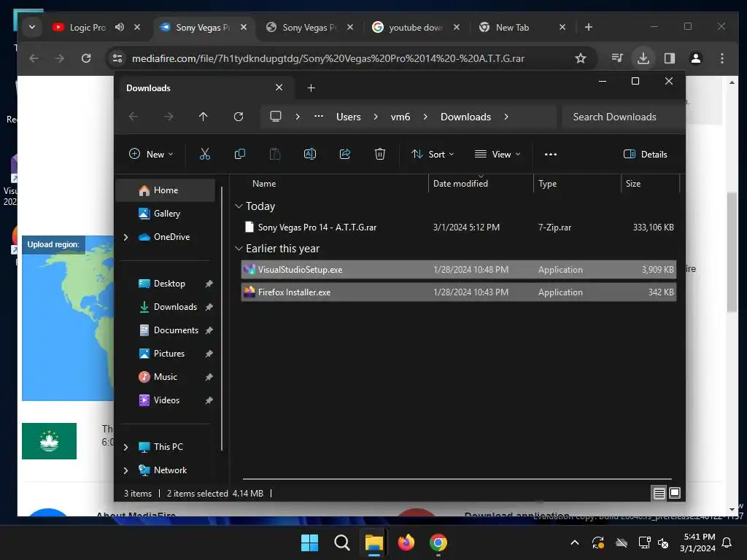Add a new File Explorer tab
This screenshot has height=560, width=747.
point(311,88)
